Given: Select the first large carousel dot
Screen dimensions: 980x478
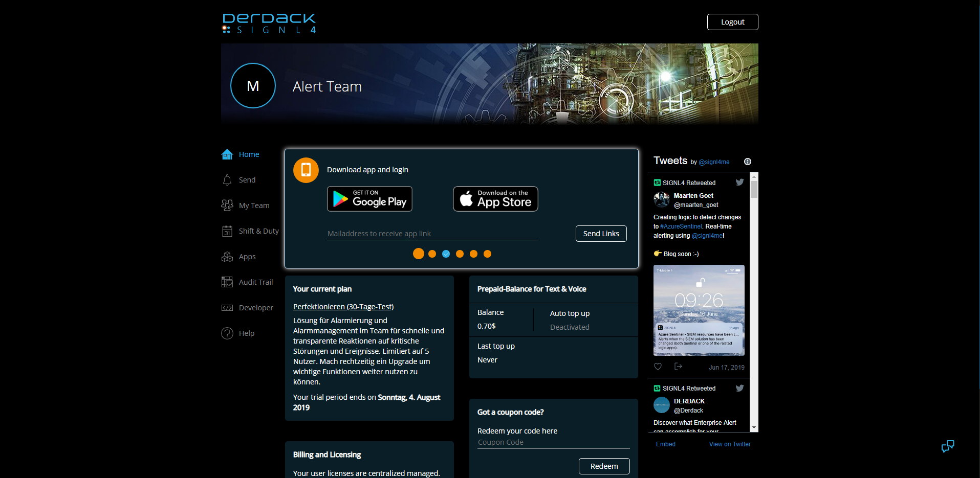Looking at the screenshot, I should 419,254.
